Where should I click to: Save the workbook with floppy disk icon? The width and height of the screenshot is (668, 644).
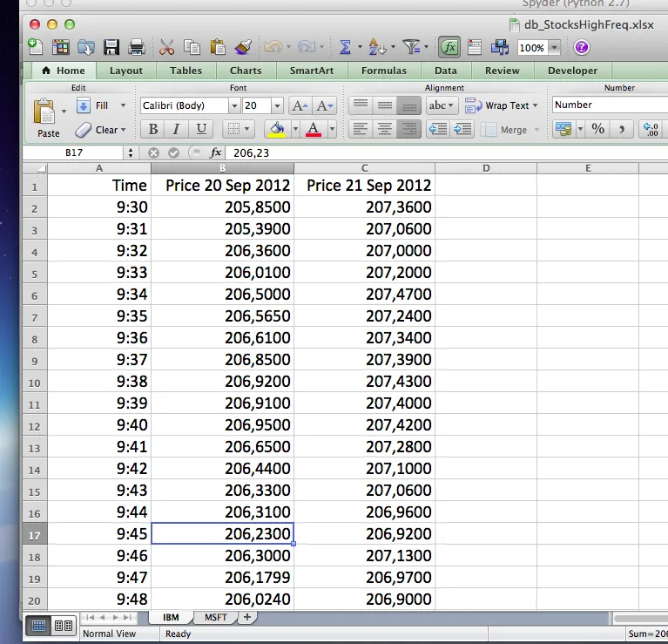tap(111, 47)
